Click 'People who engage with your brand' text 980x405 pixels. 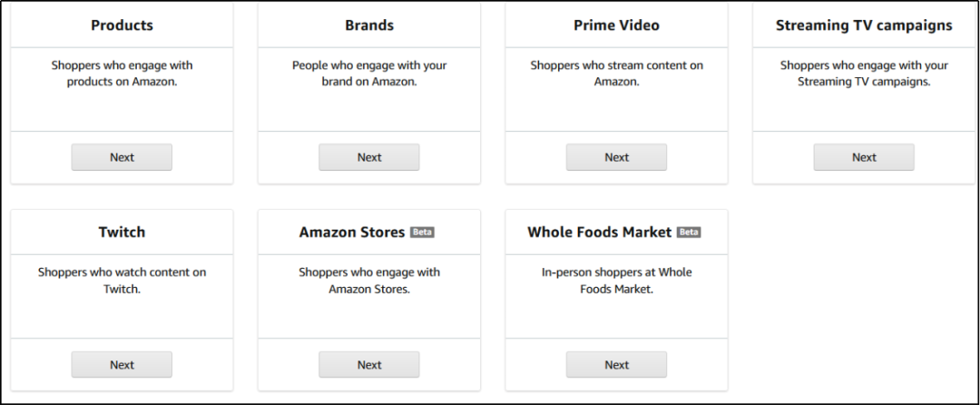[369, 74]
